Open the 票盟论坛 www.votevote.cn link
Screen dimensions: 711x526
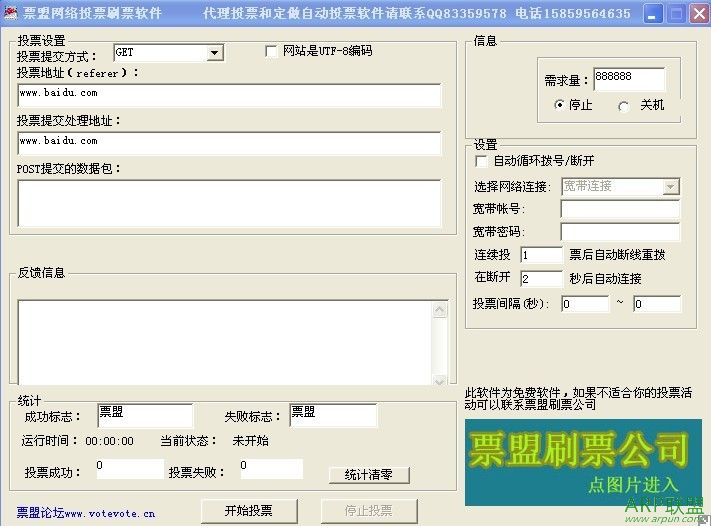tap(86, 513)
